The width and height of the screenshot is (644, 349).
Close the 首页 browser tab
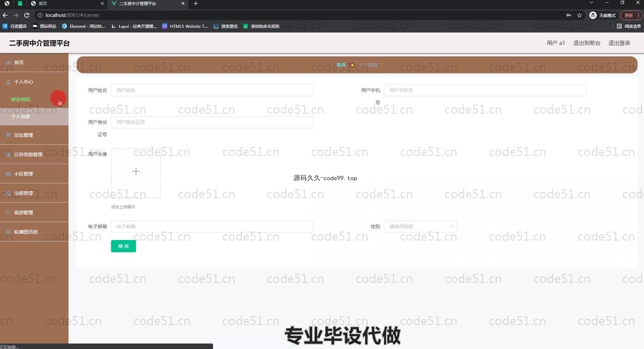click(x=102, y=3)
